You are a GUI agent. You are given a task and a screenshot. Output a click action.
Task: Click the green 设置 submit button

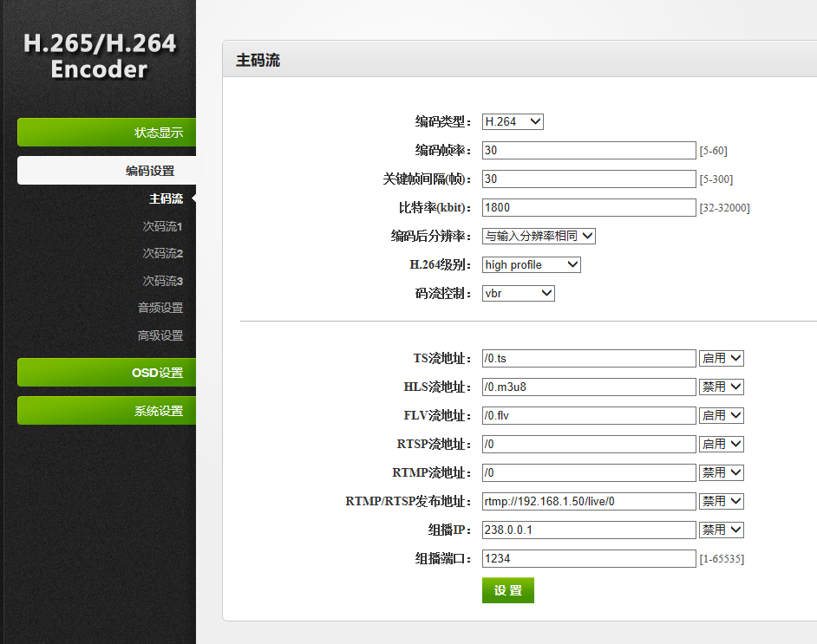pyautogui.click(x=507, y=590)
